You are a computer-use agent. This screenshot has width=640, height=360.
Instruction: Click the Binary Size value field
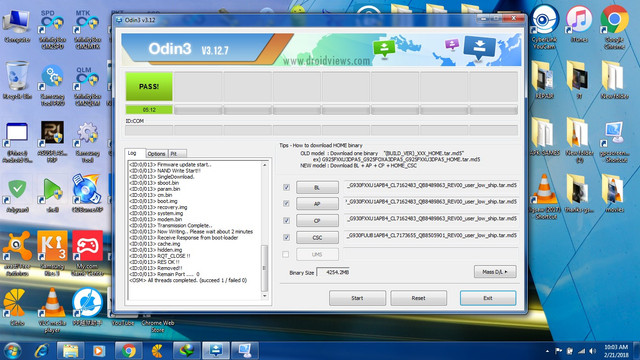tap(333, 272)
